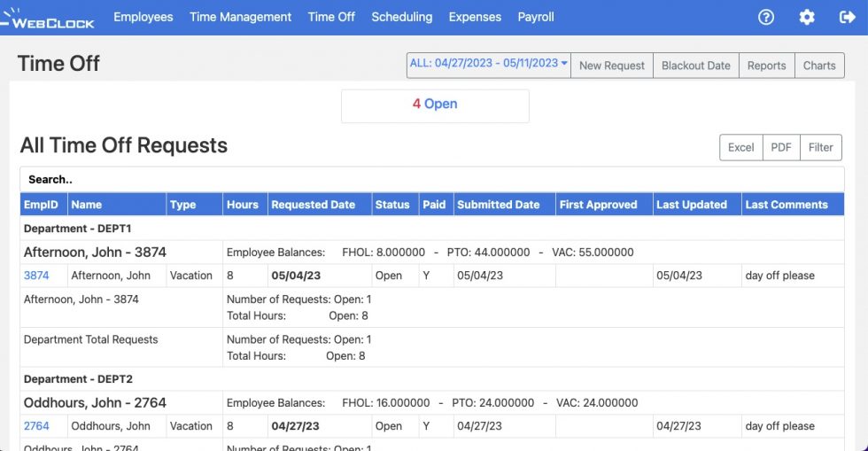868x451 pixels.
Task: Sort by Requested Date column header
Action: (313, 205)
